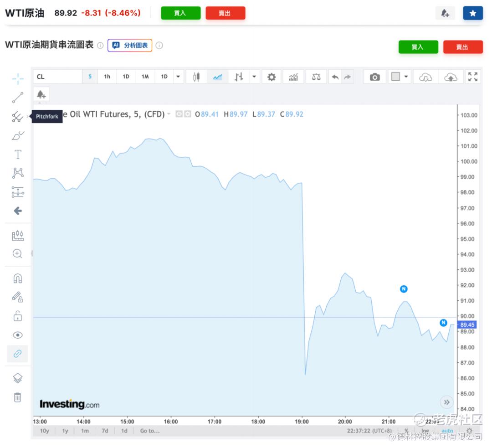
Task: Toggle percent scale mode
Action: pyautogui.click(x=406, y=431)
